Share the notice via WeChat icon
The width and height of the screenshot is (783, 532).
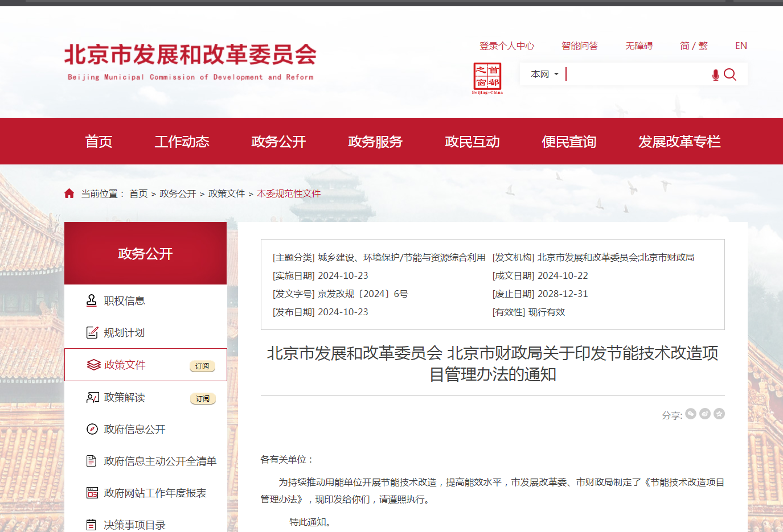[691, 414]
